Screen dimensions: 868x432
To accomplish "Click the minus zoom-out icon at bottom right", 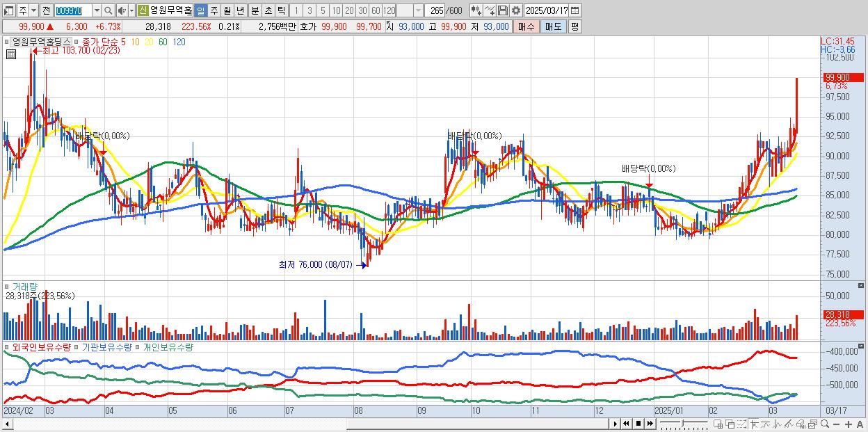I will coord(837,424).
